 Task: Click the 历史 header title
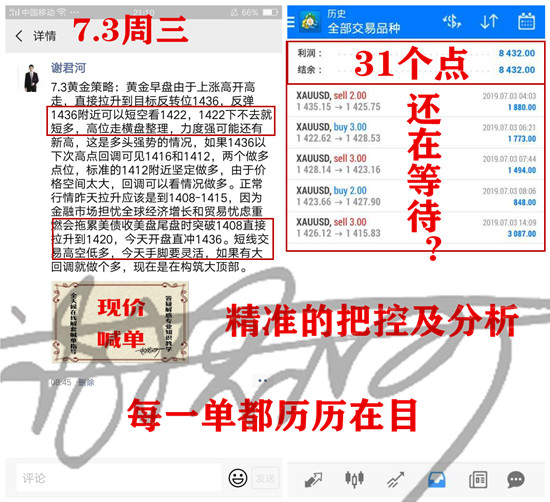tap(336, 14)
